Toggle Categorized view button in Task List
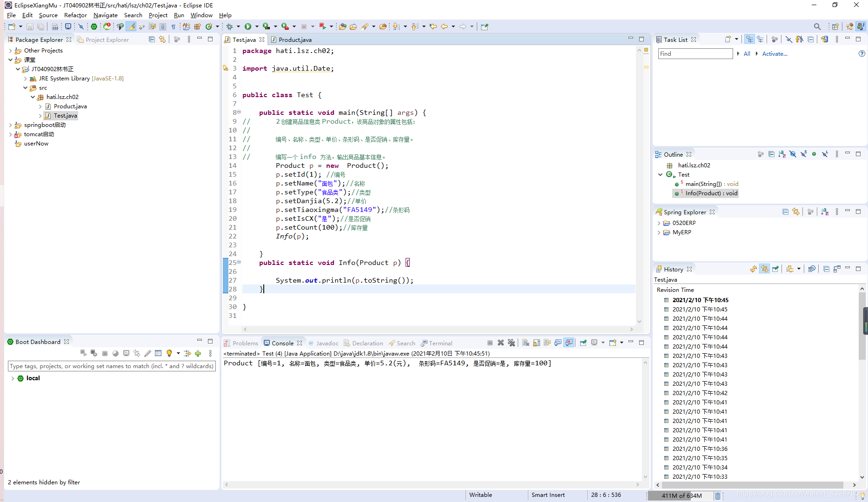 (x=749, y=40)
